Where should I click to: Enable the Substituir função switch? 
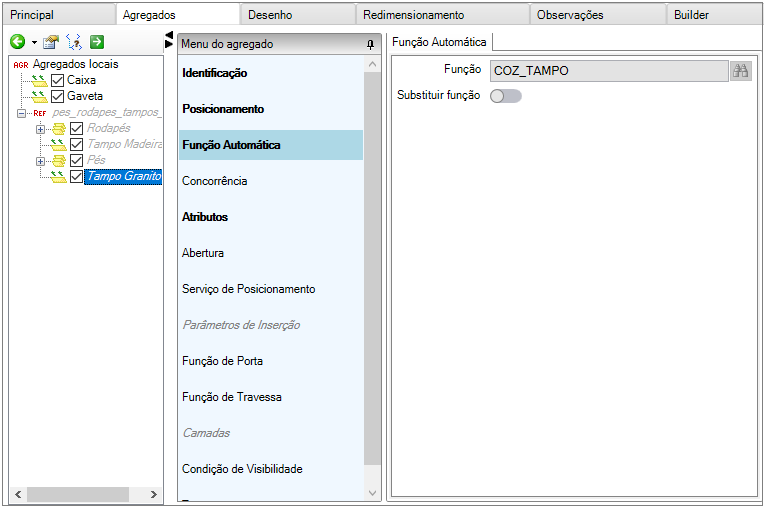506,96
